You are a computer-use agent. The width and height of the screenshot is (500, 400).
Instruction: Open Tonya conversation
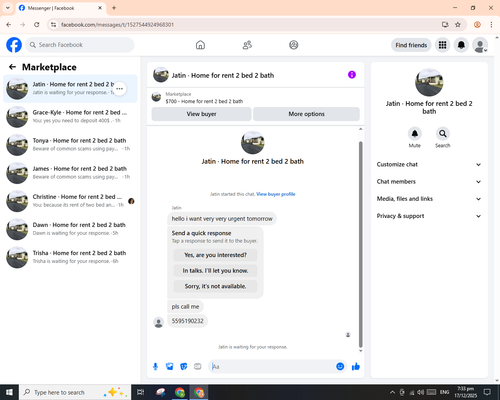coord(70,145)
